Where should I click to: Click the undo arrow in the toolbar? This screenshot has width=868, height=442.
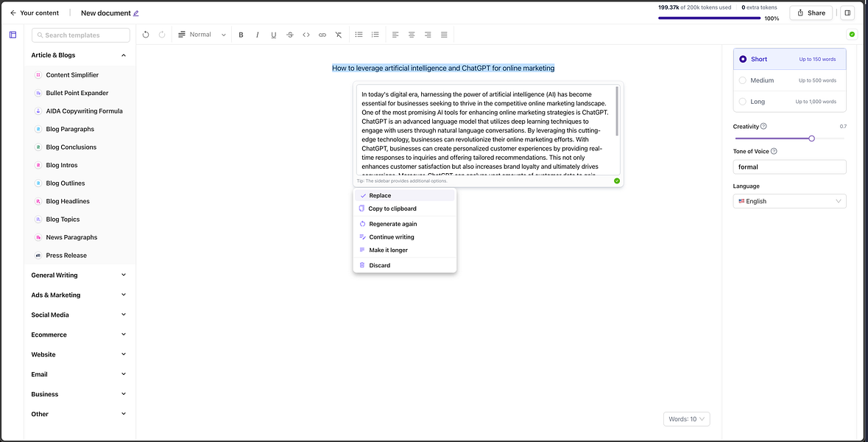(x=146, y=35)
